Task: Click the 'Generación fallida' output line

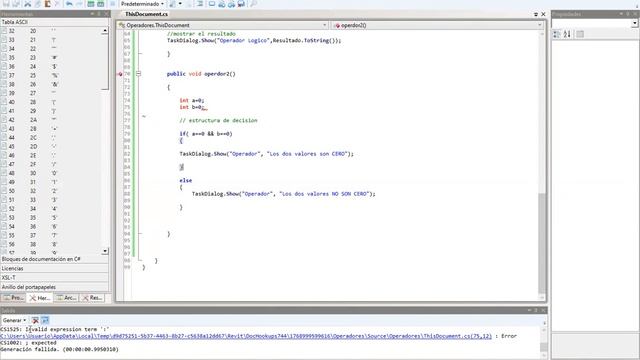Action: point(59,349)
